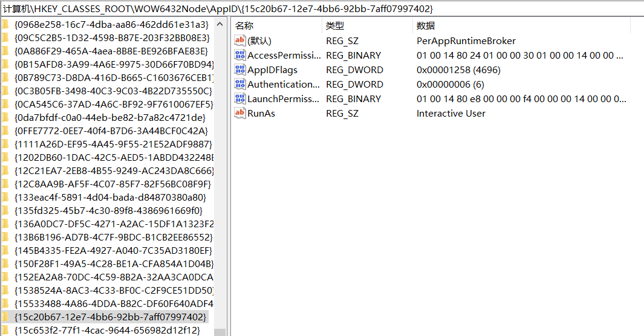Click the AppIDFlags DWORD icon
The width and height of the screenshot is (644, 336).
tap(240, 70)
